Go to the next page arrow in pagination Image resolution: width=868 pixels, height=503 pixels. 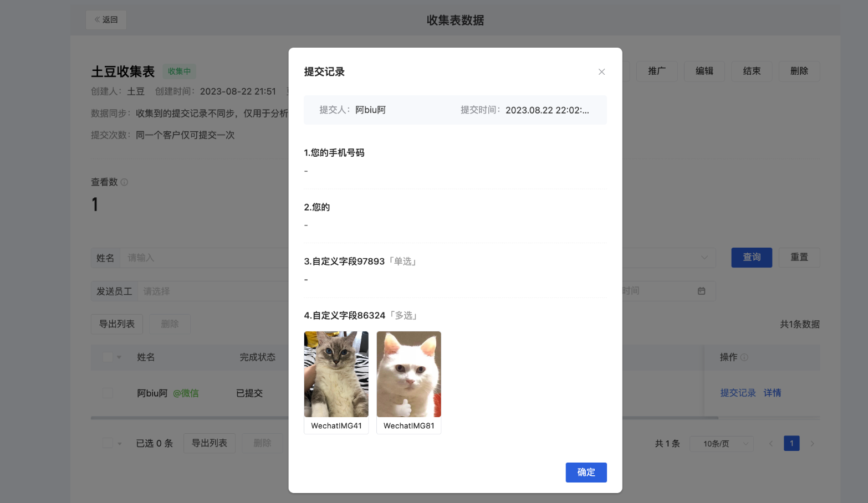[x=812, y=443]
